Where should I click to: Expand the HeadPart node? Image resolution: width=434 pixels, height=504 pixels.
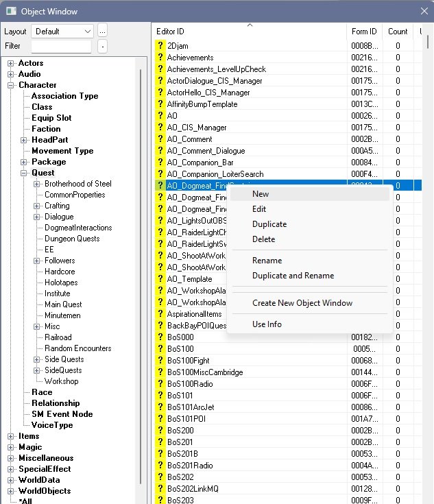(23, 140)
